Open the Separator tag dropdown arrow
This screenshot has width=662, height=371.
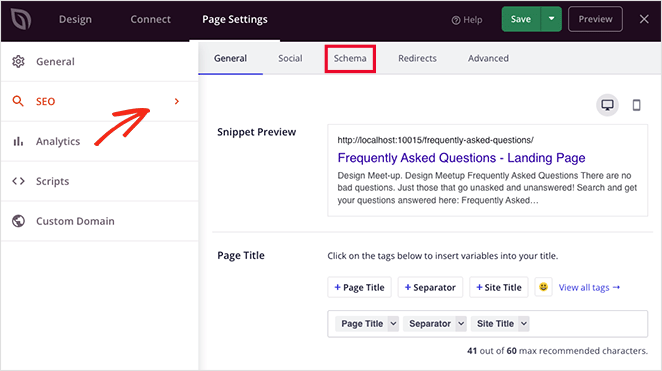[x=461, y=324]
